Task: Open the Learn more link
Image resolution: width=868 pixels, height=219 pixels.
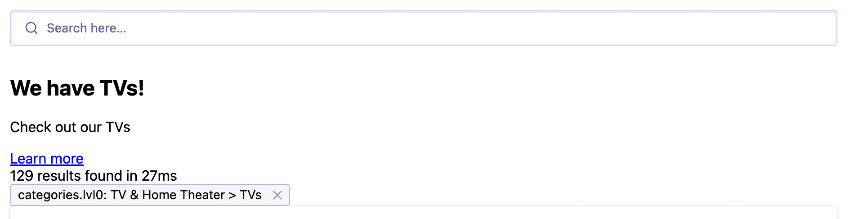Action: [47, 159]
